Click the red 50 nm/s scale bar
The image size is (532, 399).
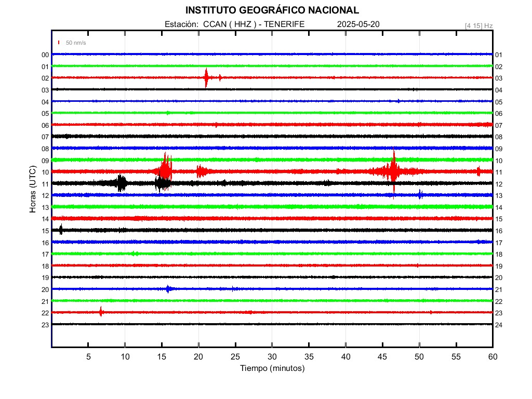tap(59, 43)
